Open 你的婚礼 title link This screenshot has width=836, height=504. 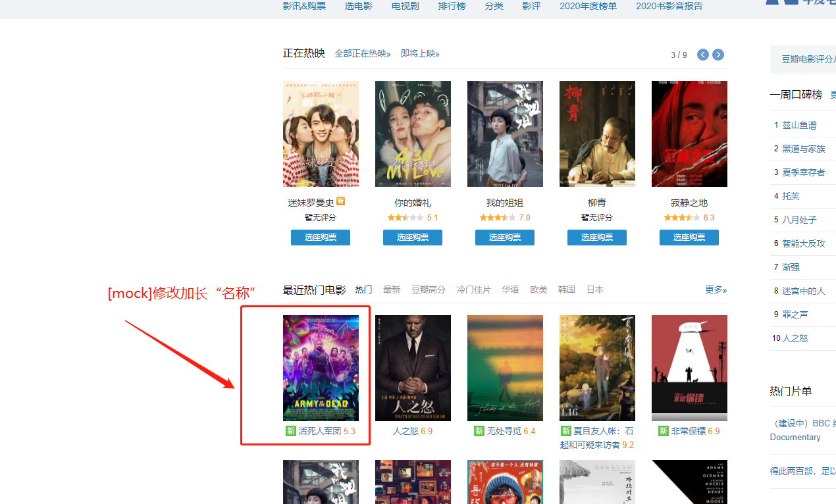pos(413,203)
